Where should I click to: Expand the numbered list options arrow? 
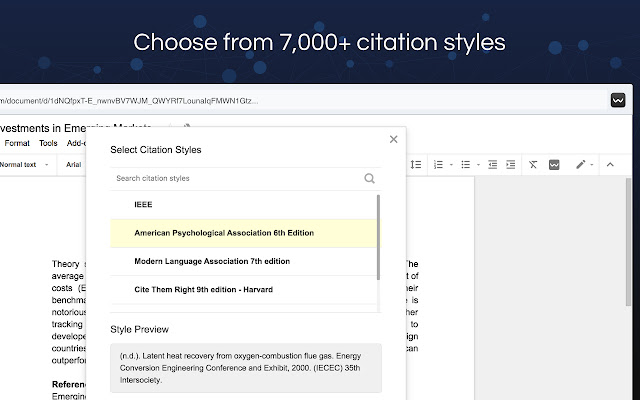click(x=451, y=165)
